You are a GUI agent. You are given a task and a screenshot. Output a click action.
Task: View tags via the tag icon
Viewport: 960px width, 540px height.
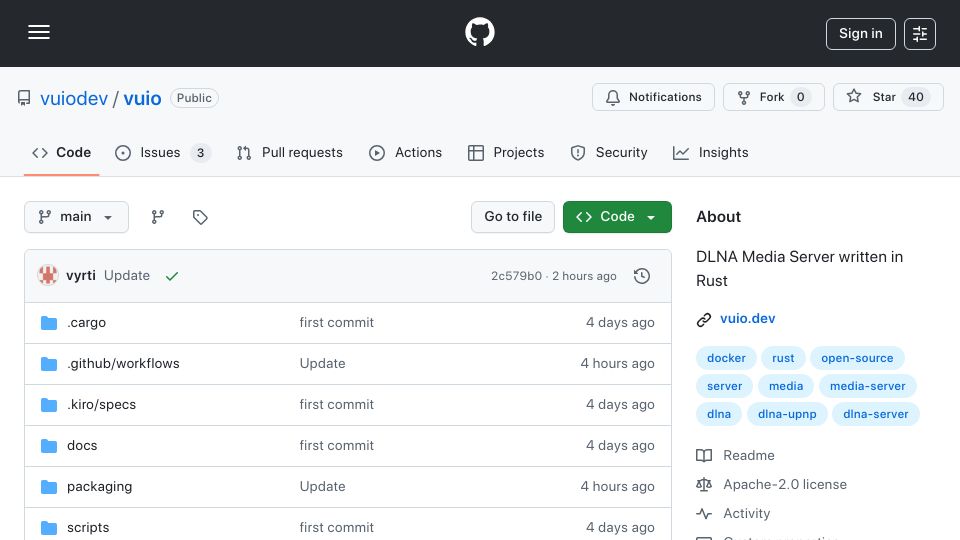(200, 217)
